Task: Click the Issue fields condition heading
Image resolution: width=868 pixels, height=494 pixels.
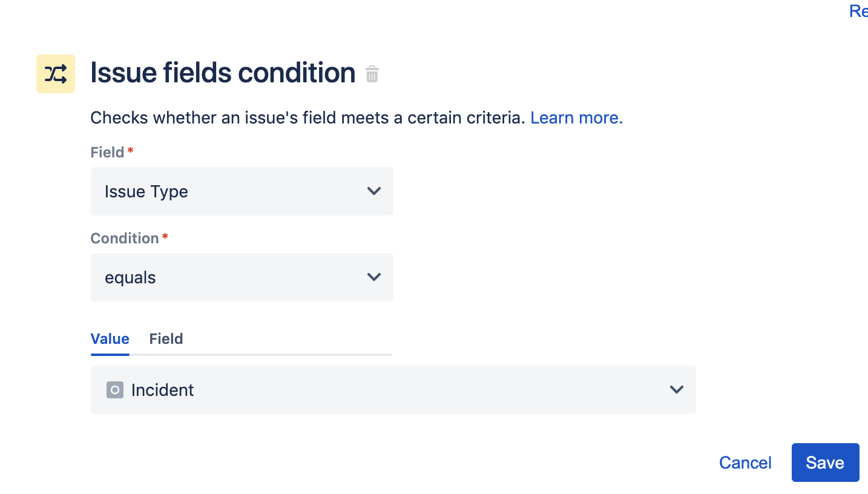Action: (222, 73)
